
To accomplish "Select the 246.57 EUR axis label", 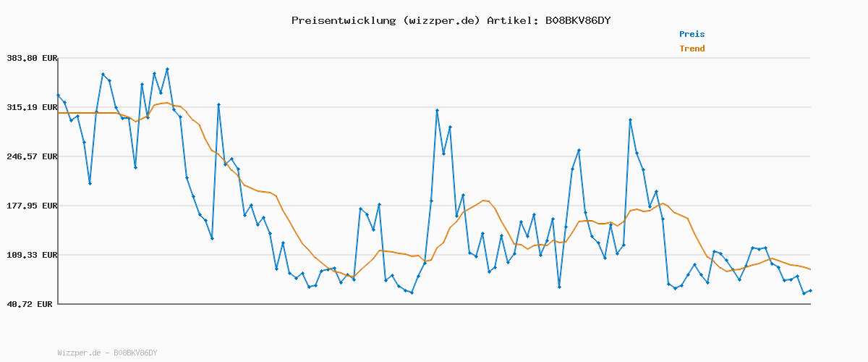I will click(x=31, y=156).
